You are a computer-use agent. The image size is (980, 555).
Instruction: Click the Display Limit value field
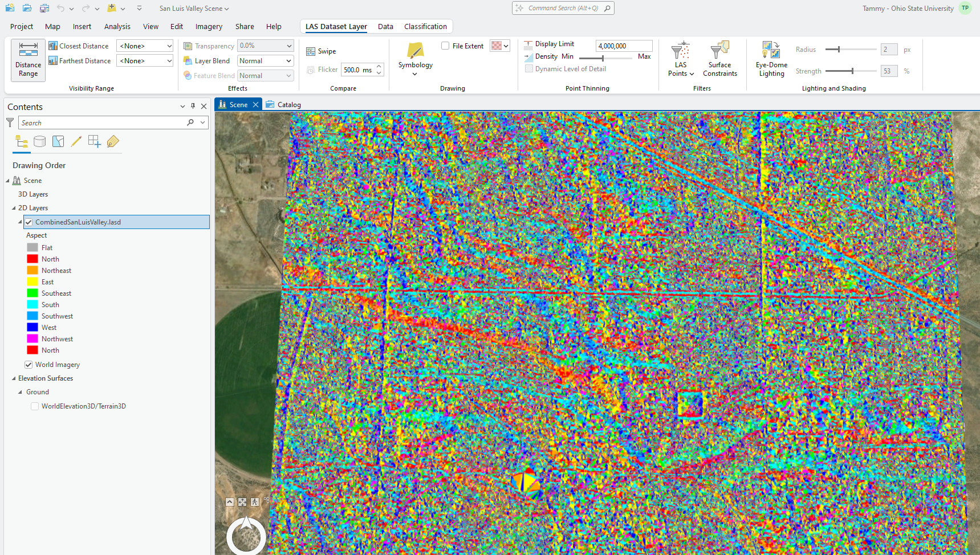pyautogui.click(x=623, y=46)
